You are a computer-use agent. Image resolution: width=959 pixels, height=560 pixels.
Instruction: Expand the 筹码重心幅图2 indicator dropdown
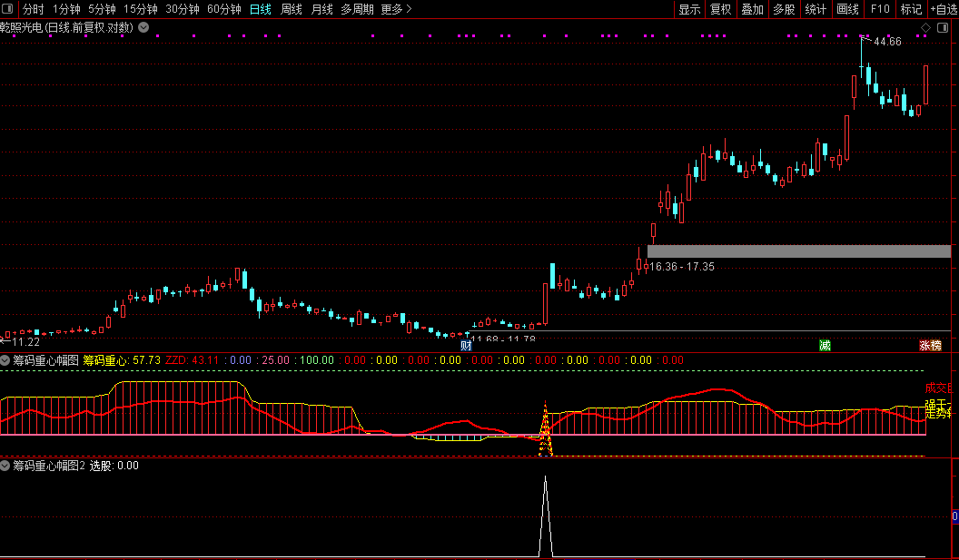pos(6,466)
